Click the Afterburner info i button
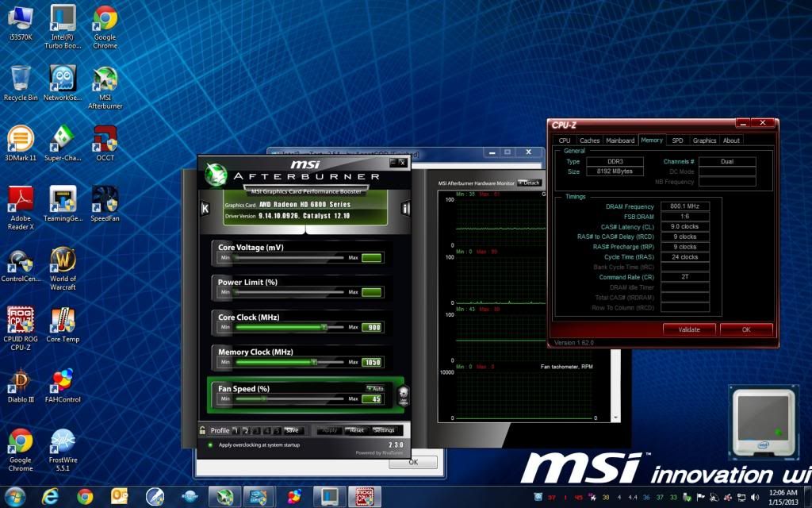 click(405, 209)
